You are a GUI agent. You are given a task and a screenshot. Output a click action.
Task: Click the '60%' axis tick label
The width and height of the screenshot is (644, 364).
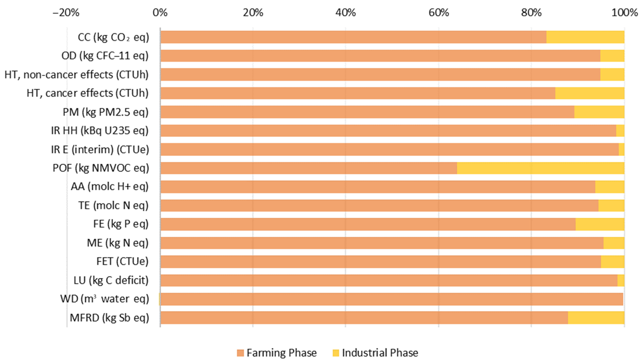pos(439,12)
